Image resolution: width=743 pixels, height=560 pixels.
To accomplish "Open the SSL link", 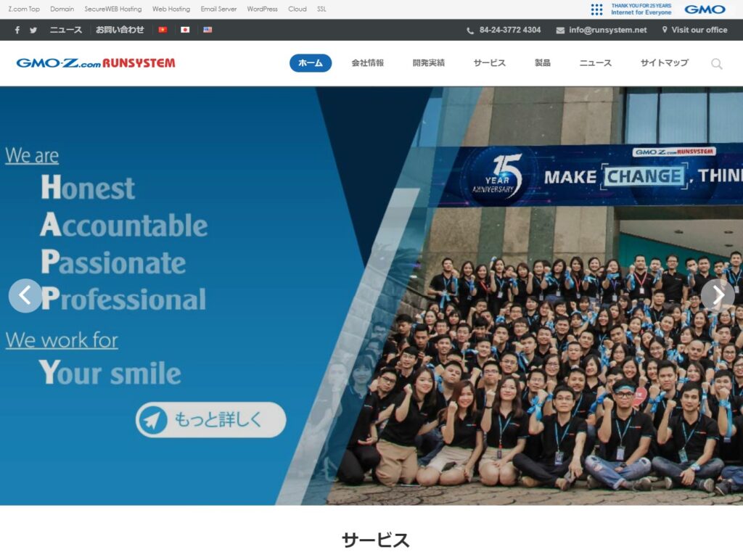I will click(x=321, y=9).
